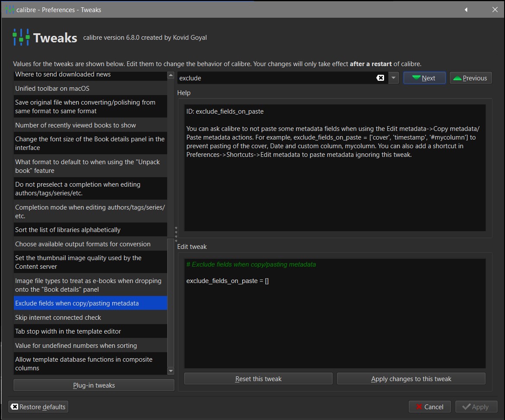Click the Help text describing exclude_fields_on_paste
Viewport: 505px width, 420px height.
(x=333, y=142)
